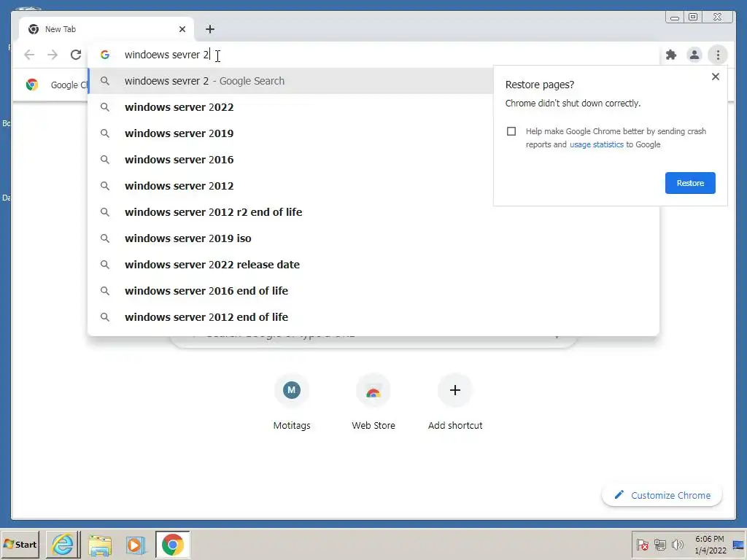The height and width of the screenshot is (560, 747).
Task: Click the address bar text field
Action: point(374,55)
